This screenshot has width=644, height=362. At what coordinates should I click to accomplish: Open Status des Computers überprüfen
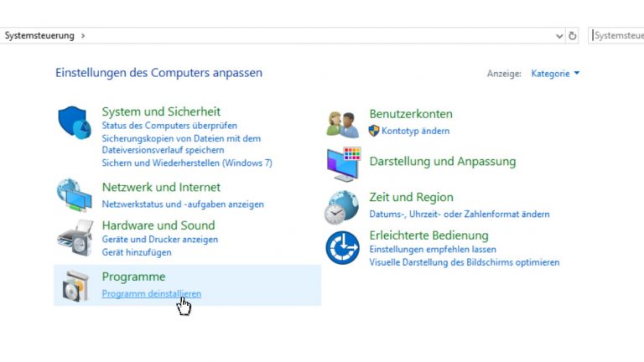pos(169,126)
